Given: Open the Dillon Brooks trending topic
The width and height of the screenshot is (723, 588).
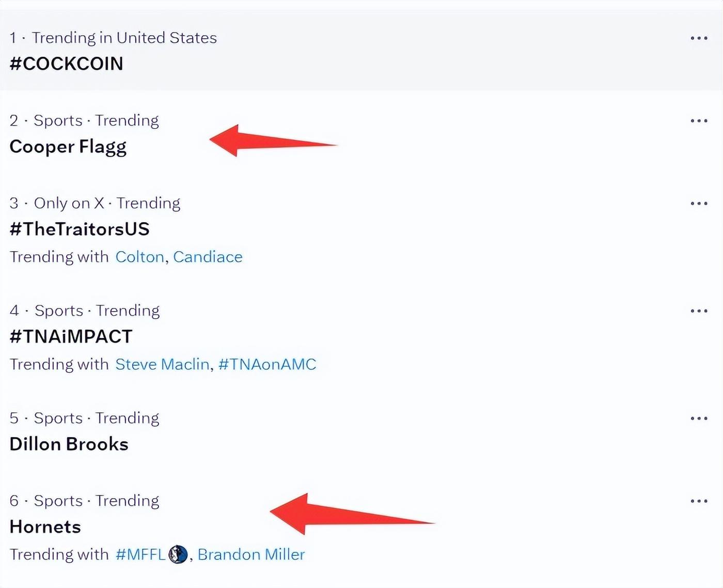Looking at the screenshot, I should pyautogui.click(x=69, y=444).
